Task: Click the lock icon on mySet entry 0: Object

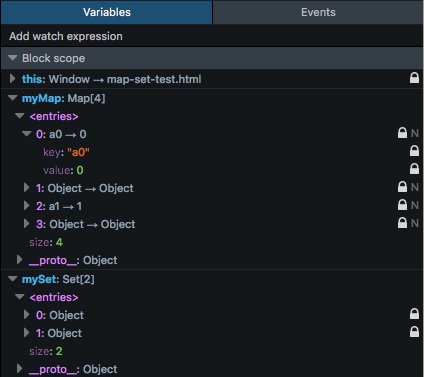Action: [414, 314]
